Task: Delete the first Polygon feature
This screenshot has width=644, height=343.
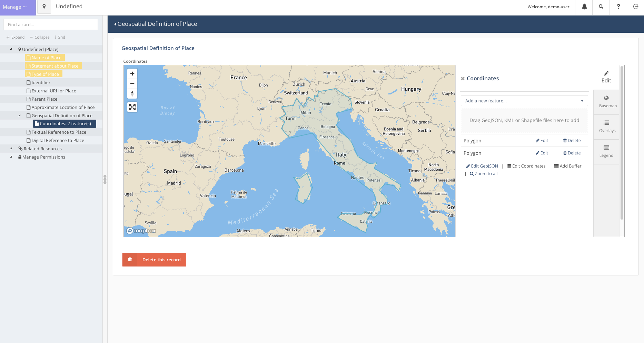Action: click(x=572, y=141)
